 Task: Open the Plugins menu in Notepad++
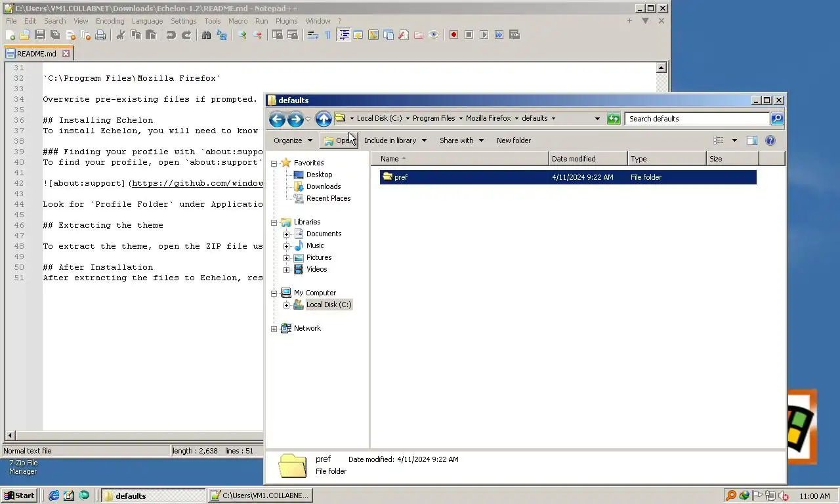(286, 21)
